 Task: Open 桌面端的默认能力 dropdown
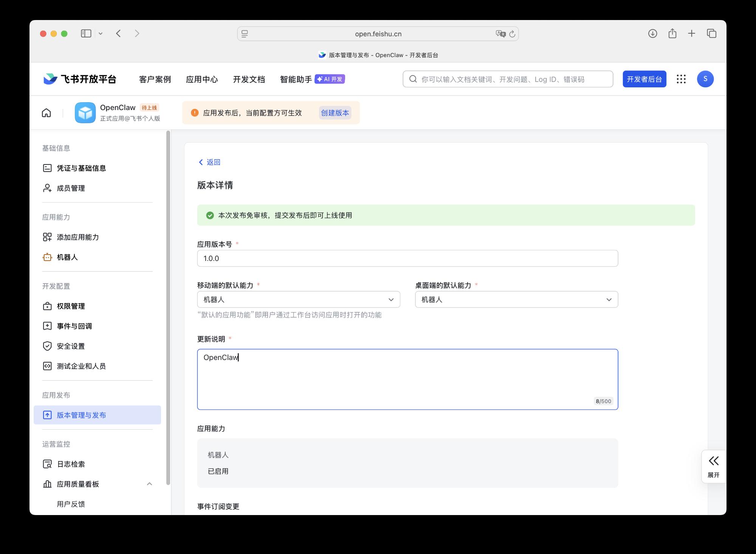coord(516,300)
